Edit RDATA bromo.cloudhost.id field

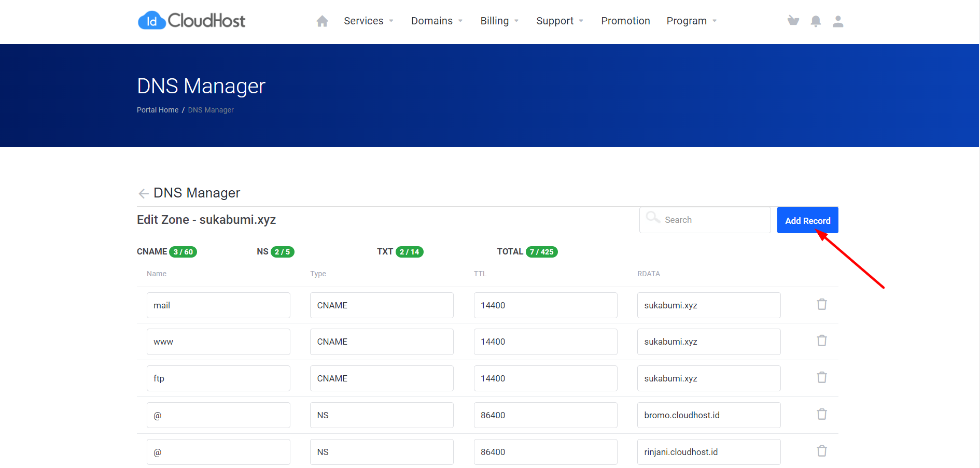click(709, 415)
